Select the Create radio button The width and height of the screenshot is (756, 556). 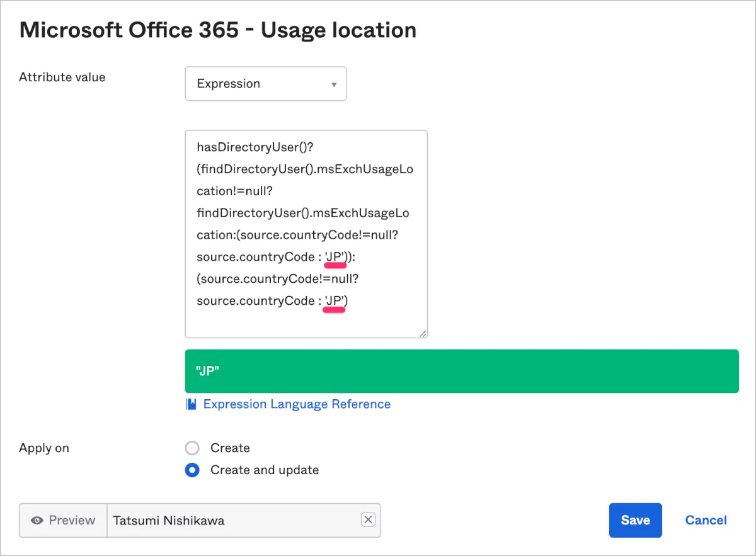(x=192, y=448)
